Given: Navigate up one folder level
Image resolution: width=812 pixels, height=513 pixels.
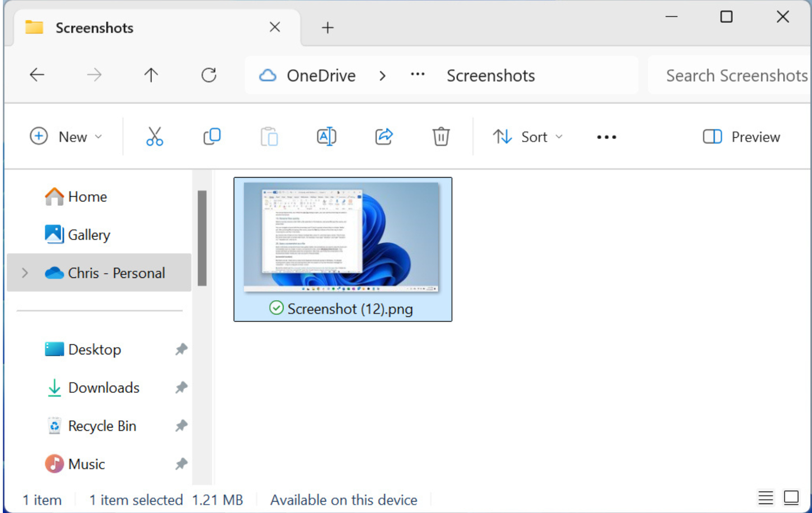Looking at the screenshot, I should point(151,75).
